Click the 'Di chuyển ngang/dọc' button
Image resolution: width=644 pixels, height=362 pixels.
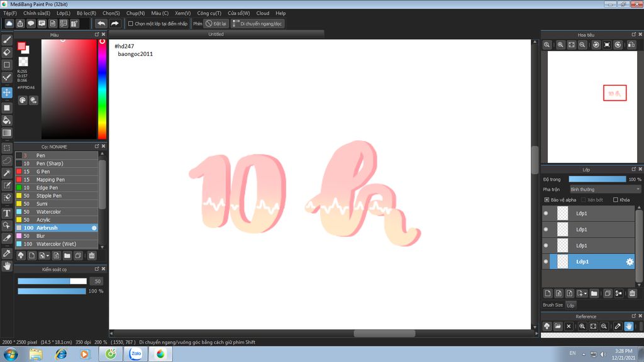click(257, 24)
